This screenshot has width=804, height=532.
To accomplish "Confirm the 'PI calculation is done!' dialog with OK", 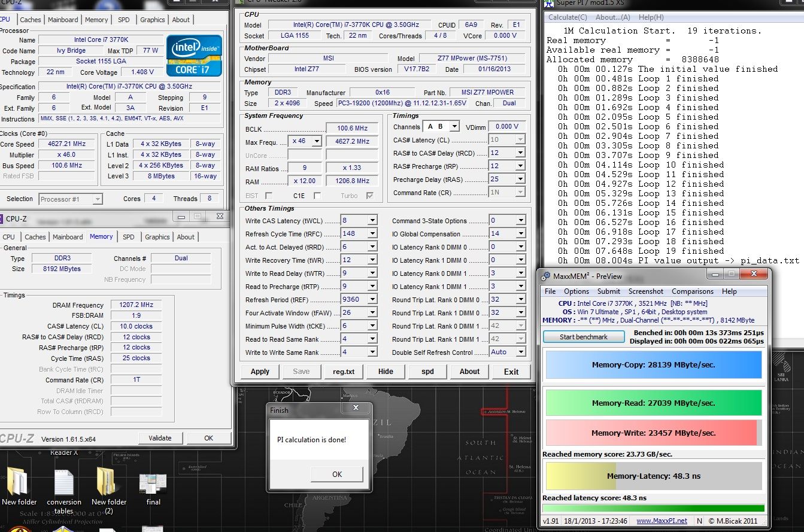I will (337, 474).
